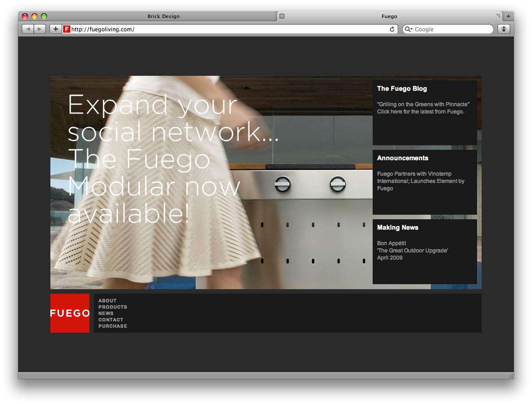
Task: Select the Fuego tab
Action: pyautogui.click(x=389, y=16)
